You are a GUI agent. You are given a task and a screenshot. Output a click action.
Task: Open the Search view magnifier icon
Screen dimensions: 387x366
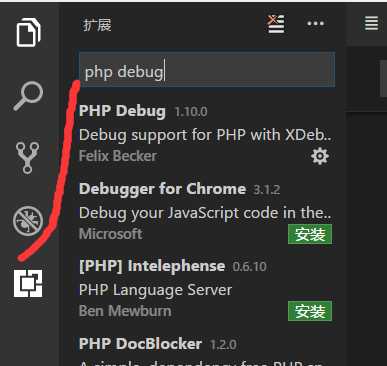point(28,96)
